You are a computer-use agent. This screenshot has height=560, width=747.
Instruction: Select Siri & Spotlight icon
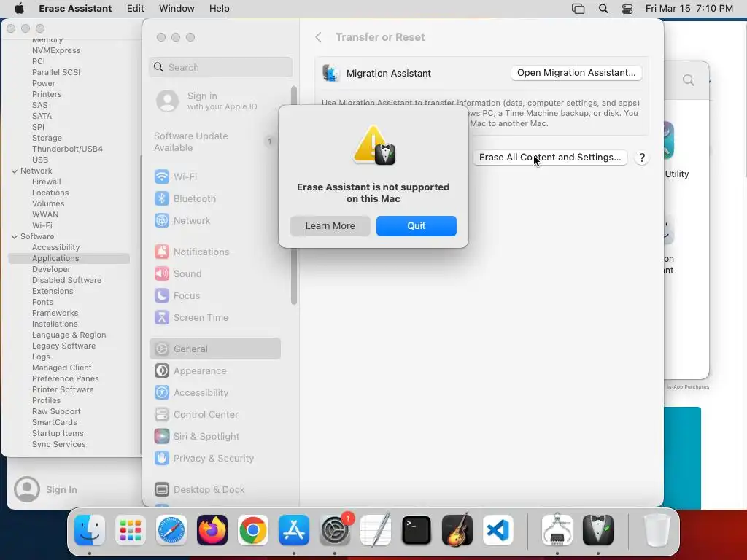coord(162,437)
